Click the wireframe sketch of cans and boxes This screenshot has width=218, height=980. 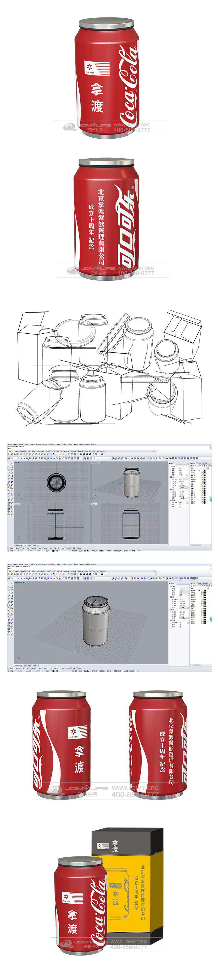(109, 367)
